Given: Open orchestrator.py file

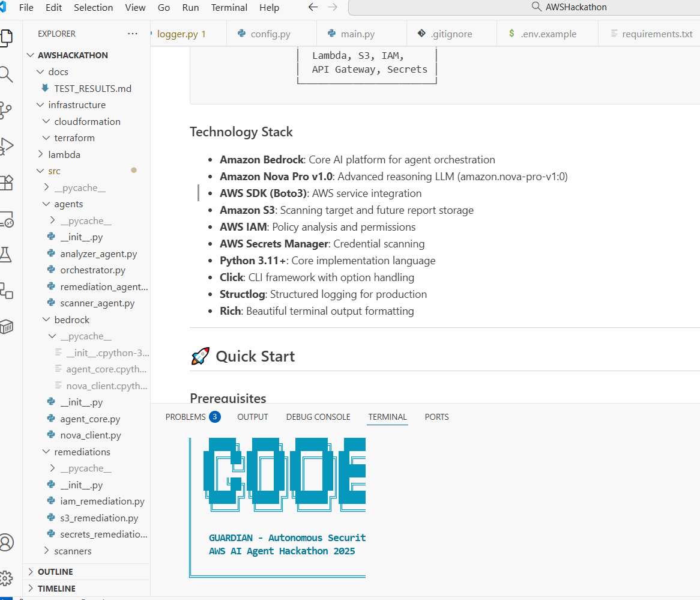Looking at the screenshot, I should [x=86, y=270].
